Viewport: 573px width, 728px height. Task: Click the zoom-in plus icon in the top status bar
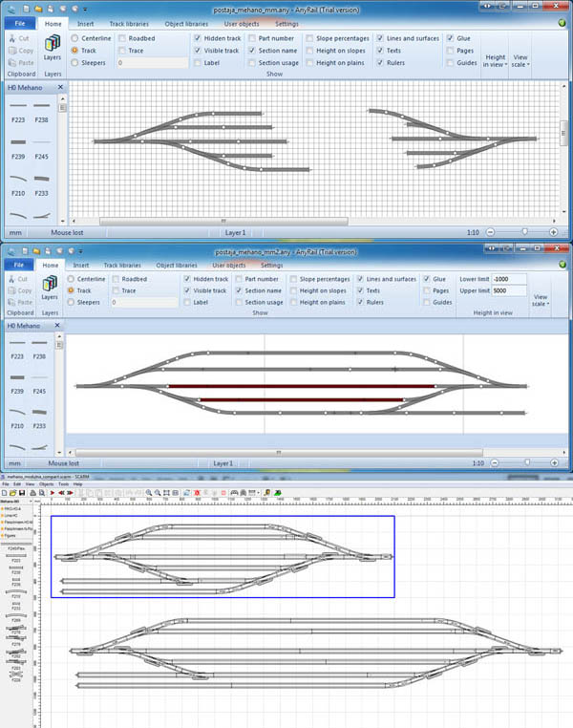pyautogui.click(x=554, y=232)
